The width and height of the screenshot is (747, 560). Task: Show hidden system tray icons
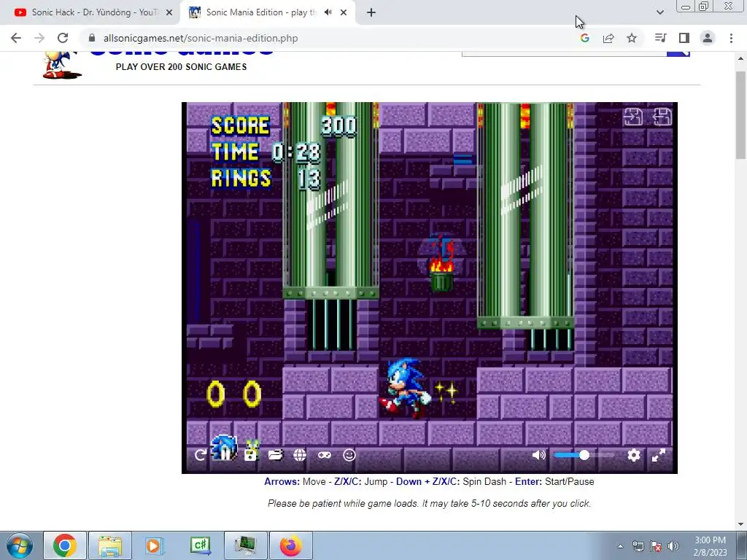point(620,546)
